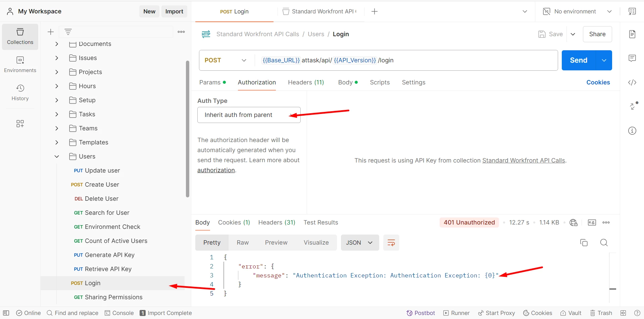Open collections options three-dot menu

point(181,32)
